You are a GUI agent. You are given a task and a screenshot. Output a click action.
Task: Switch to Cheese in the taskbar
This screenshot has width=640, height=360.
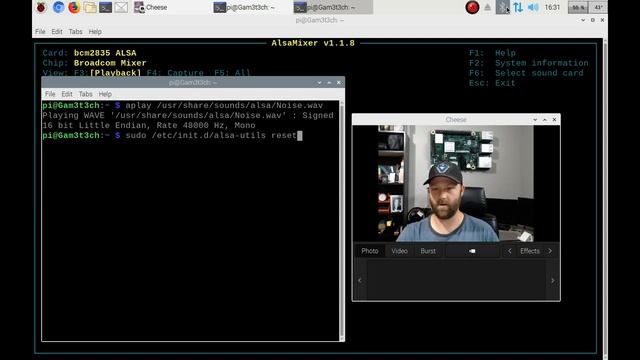coord(151,7)
